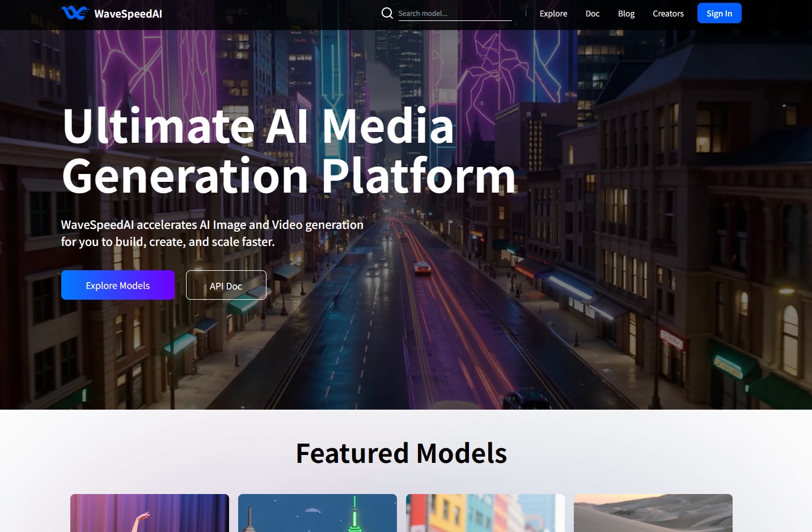Screen dimensions: 812x532
Task: Click the Featured Models heading
Action: point(401,453)
